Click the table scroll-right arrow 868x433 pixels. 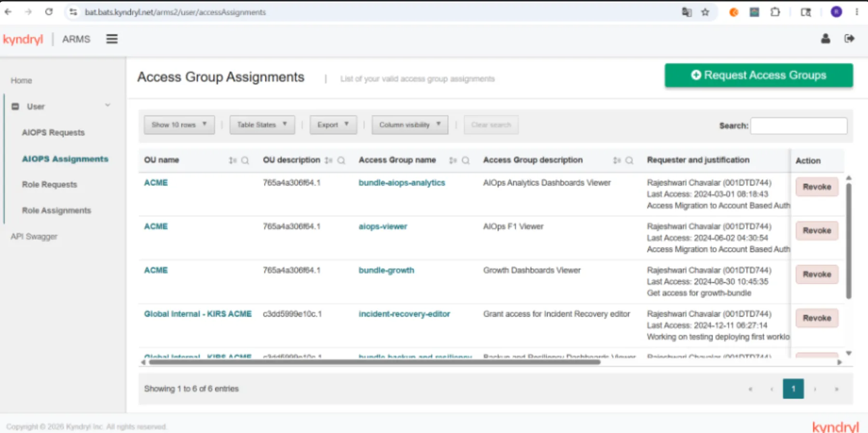click(840, 362)
